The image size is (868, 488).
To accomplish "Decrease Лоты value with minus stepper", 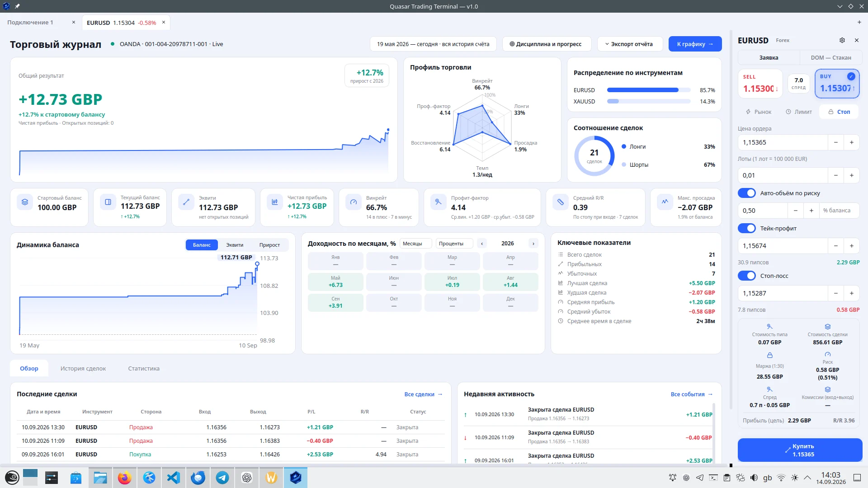I will pyautogui.click(x=836, y=175).
